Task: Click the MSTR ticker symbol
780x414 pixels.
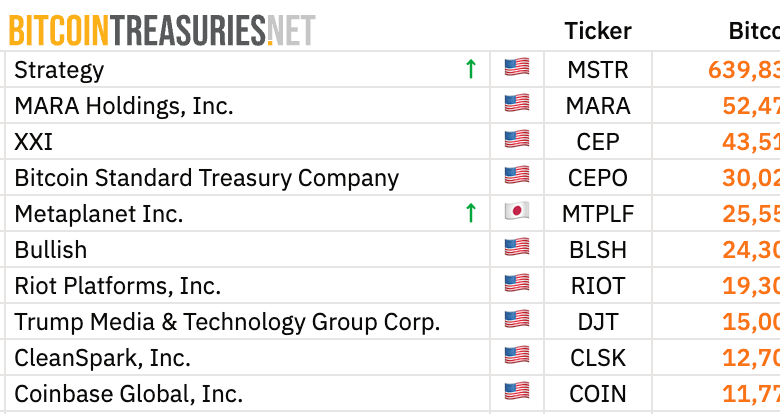Action: click(598, 70)
